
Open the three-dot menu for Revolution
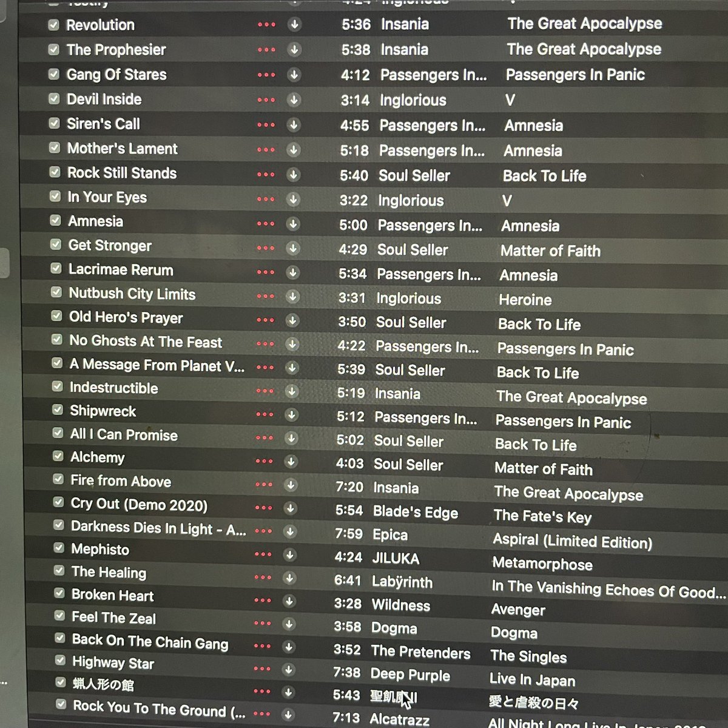click(266, 25)
